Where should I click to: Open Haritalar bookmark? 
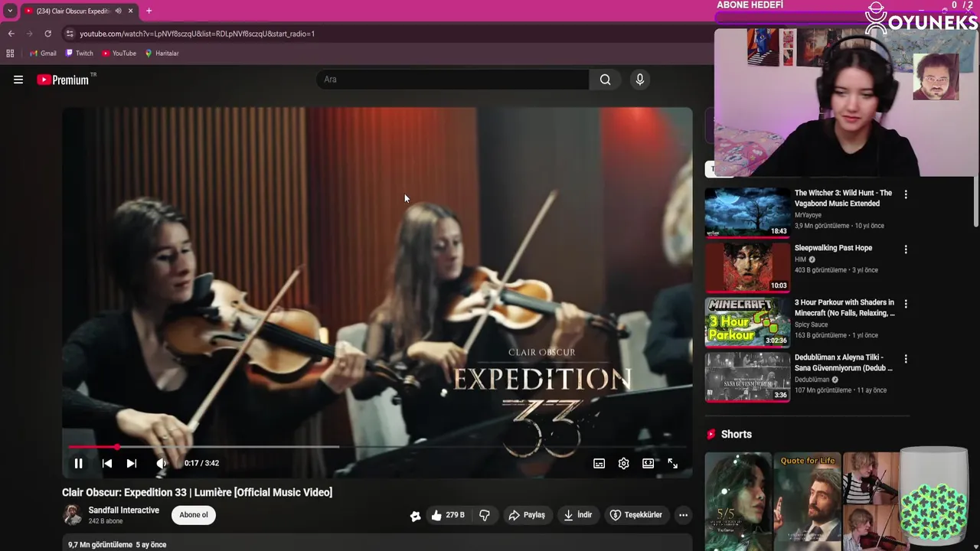click(162, 54)
